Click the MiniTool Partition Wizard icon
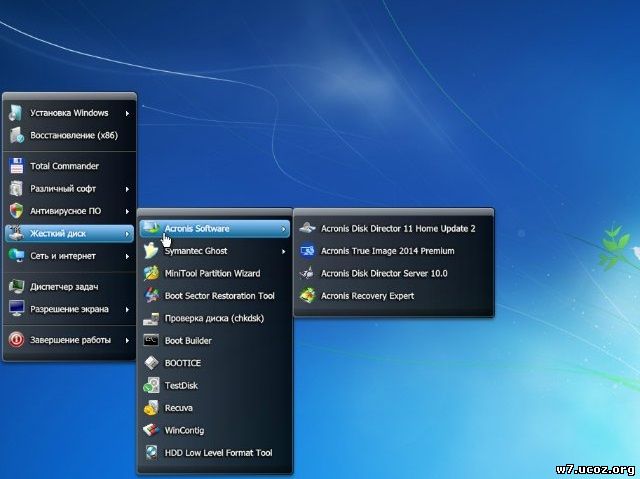The width and height of the screenshot is (640, 479). 151,273
